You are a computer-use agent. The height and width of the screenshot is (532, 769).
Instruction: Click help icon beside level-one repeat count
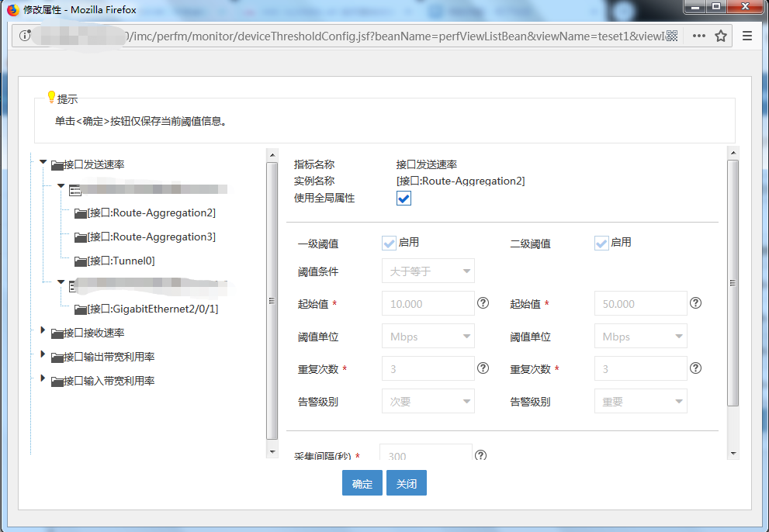[483, 368]
